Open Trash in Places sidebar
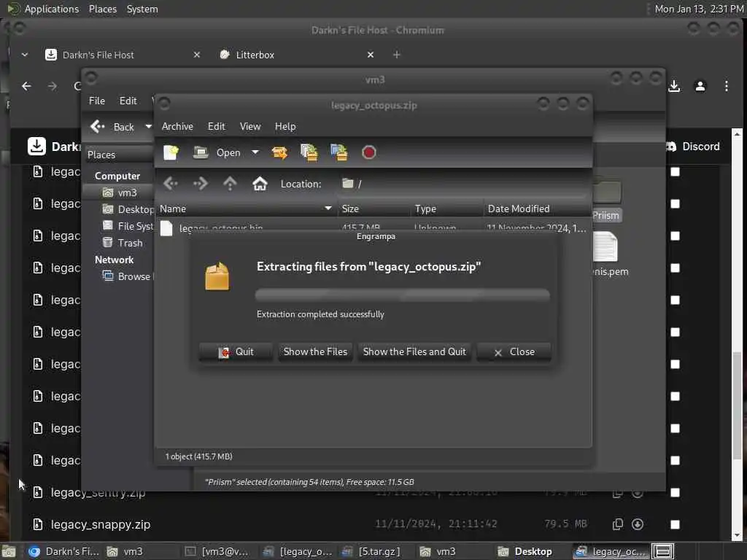The width and height of the screenshot is (747, 560). coord(123,243)
